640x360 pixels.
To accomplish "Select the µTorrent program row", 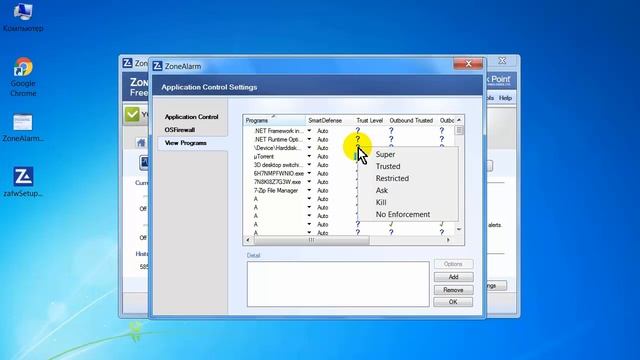I will click(264, 156).
